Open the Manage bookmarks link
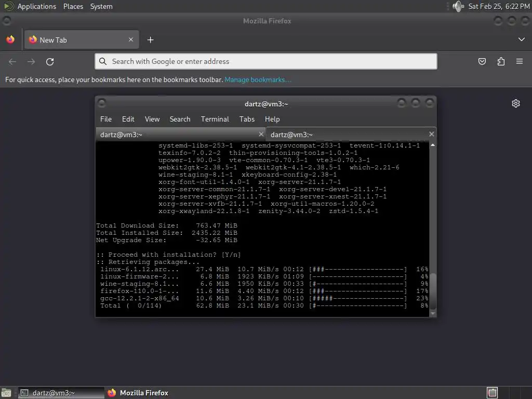The height and width of the screenshot is (399, 532). click(258, 79)
